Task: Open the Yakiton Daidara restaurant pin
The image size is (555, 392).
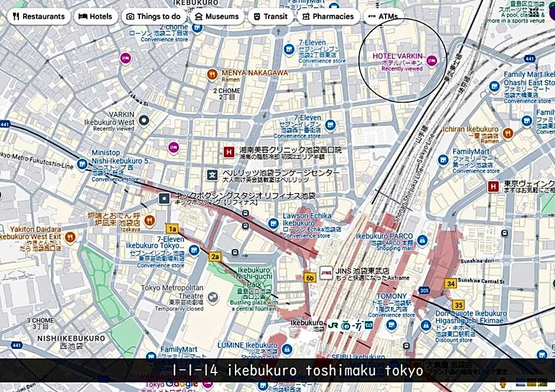Action: point(70,237)
